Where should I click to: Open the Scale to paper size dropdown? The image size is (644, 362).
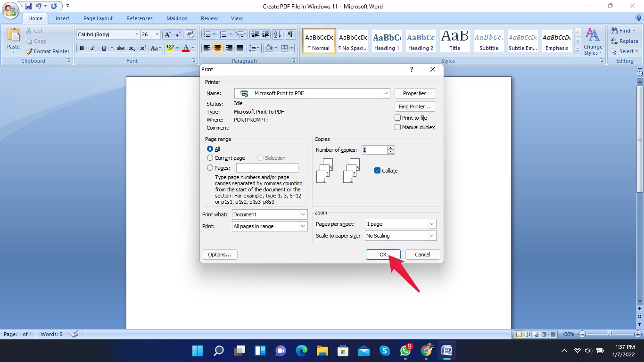pyautogui.click(x=432, y=236)
